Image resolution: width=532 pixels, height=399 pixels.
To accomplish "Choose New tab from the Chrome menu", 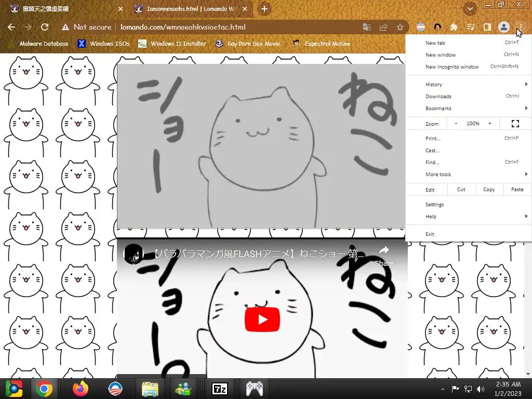I will click(469, 43).
